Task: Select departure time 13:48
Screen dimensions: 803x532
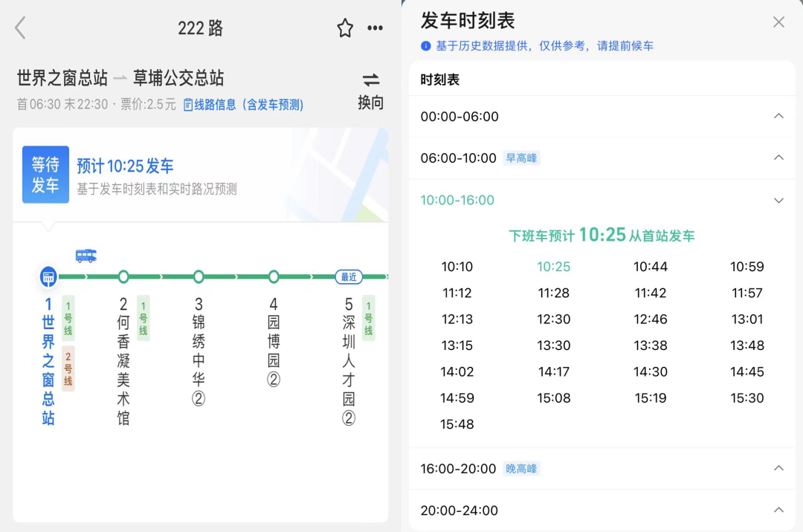Action: coord(747,346)
